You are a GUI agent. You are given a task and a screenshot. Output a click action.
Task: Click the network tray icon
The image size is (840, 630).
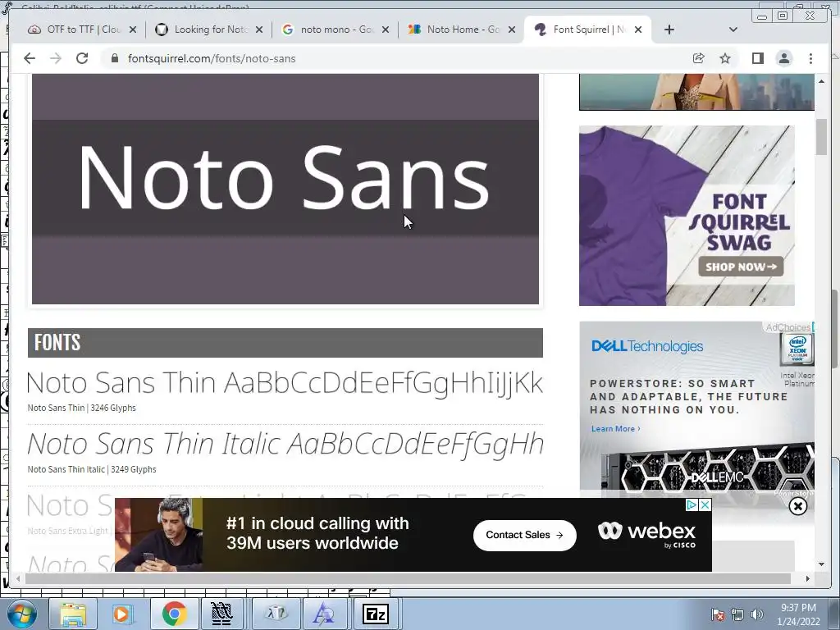pos(737,614)
